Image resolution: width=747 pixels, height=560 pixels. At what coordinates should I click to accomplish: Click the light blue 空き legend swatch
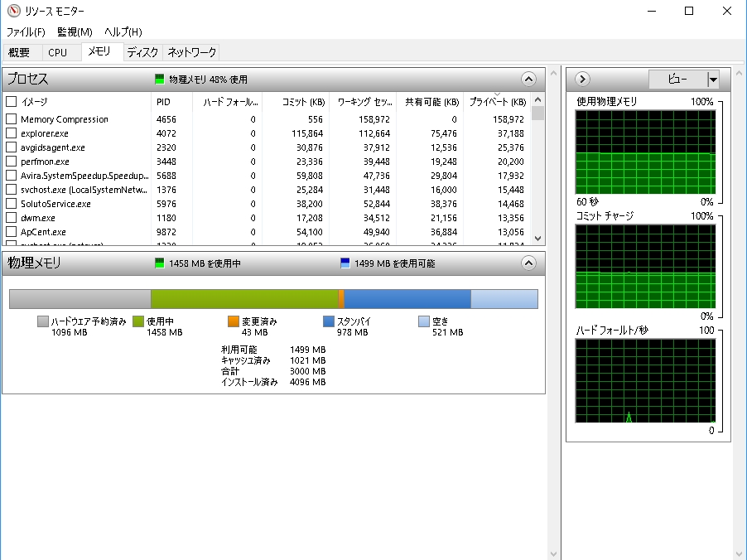(x=423, y=321)
